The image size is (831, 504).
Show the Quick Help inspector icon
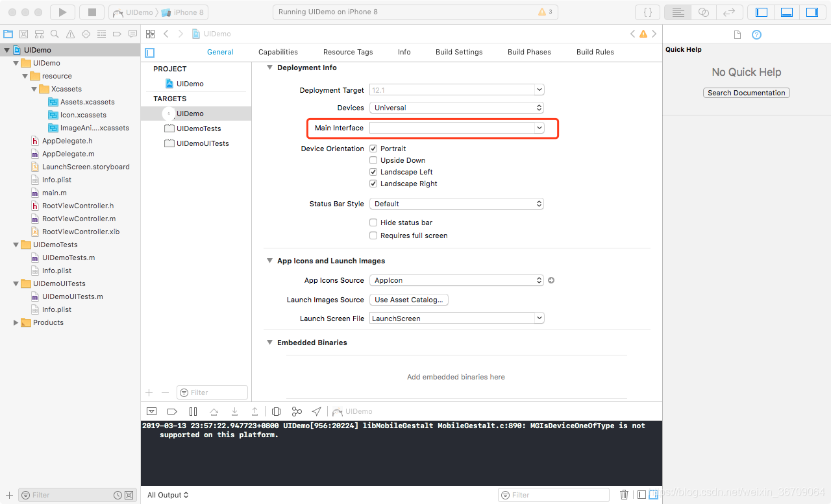(756, 35)
